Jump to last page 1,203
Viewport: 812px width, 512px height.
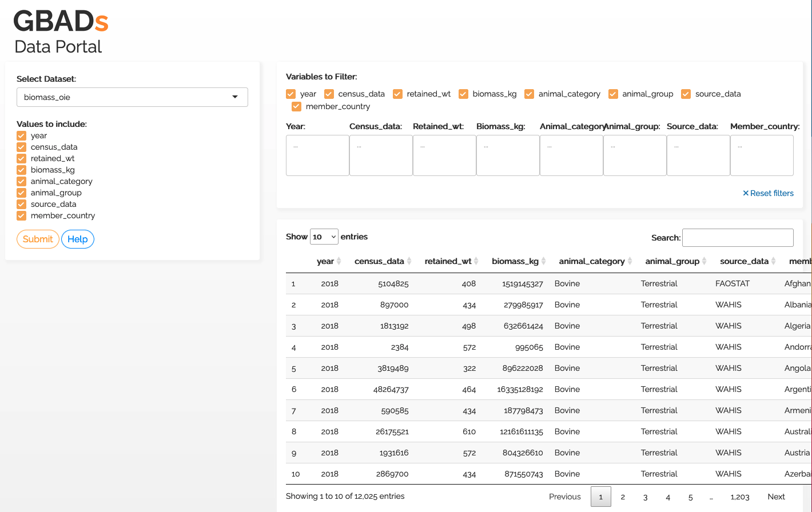(x=739, y=497)
